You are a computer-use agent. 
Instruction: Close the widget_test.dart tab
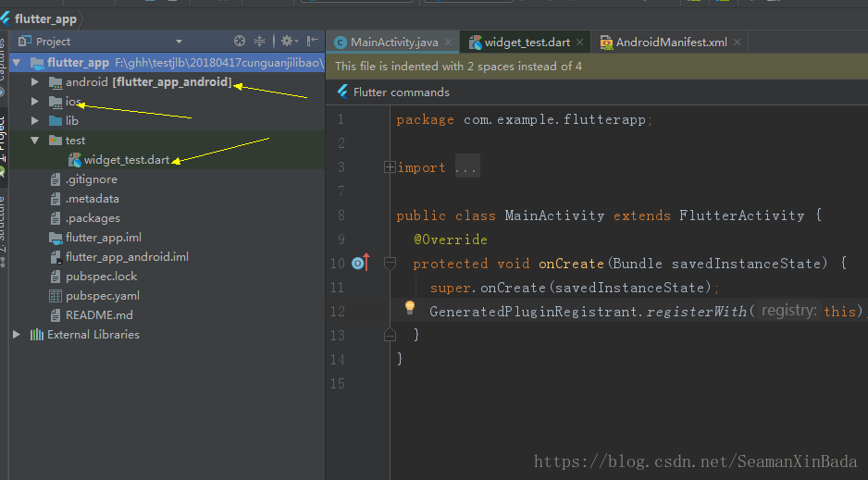click(579, 42)
